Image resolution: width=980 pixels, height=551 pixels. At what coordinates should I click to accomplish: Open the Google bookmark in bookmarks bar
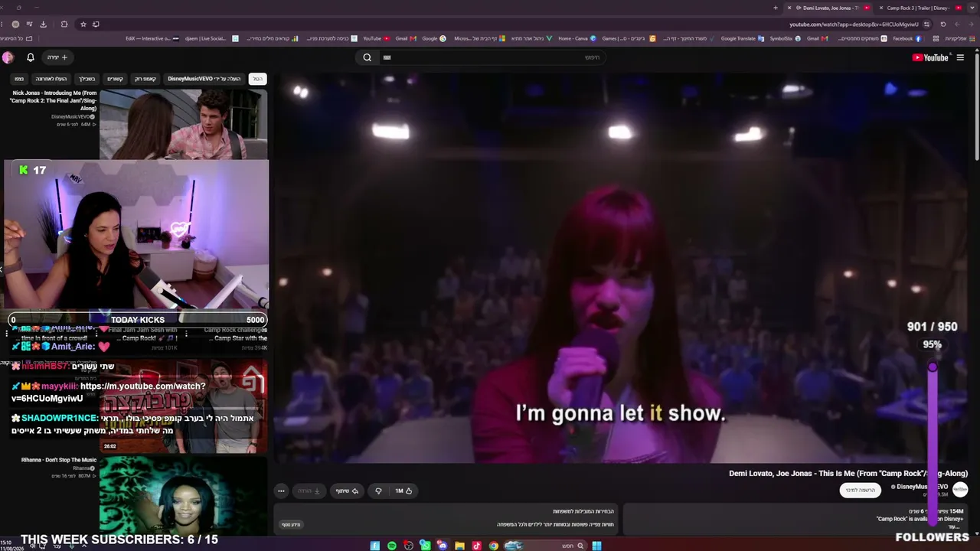point(433,38)
